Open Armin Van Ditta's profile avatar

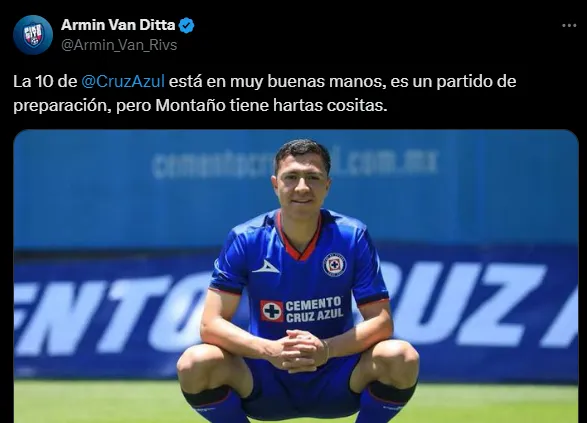point(33,35)
